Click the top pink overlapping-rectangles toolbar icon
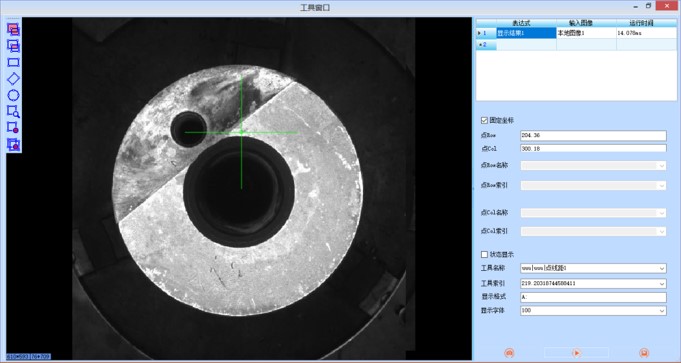Image resolution: width=681 pixels, height=363 pixels. click(13, 29)
